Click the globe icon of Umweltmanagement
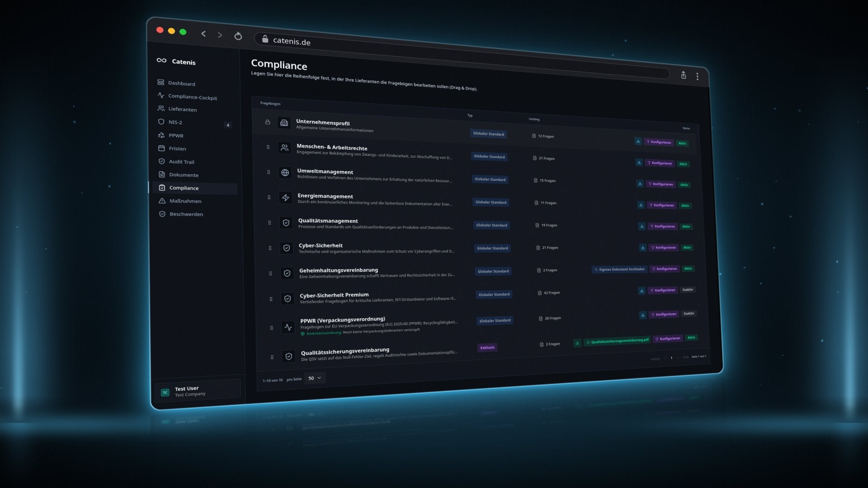 [285, 173]
